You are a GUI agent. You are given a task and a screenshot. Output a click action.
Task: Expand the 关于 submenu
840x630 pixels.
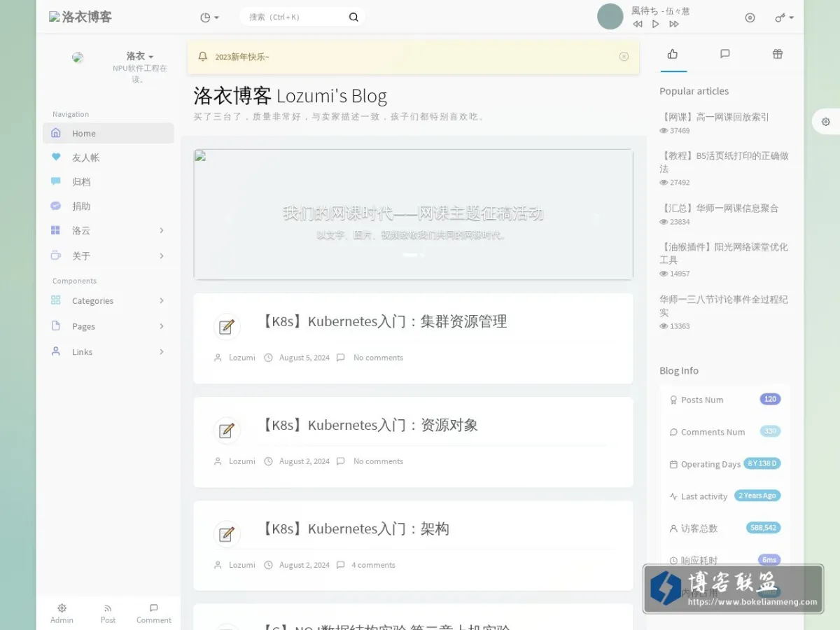pyautogui.click(x=108, y=256)
